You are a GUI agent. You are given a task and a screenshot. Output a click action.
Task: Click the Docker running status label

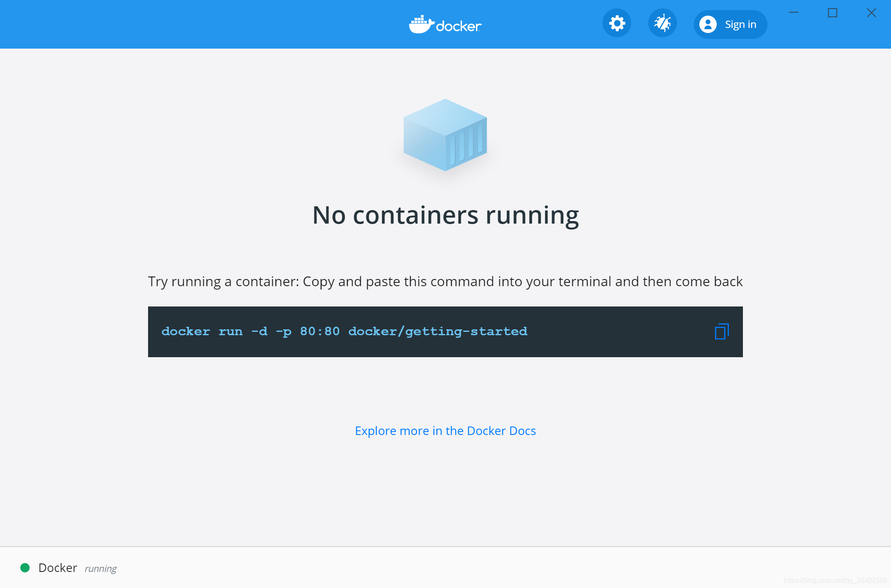(58, 568)
